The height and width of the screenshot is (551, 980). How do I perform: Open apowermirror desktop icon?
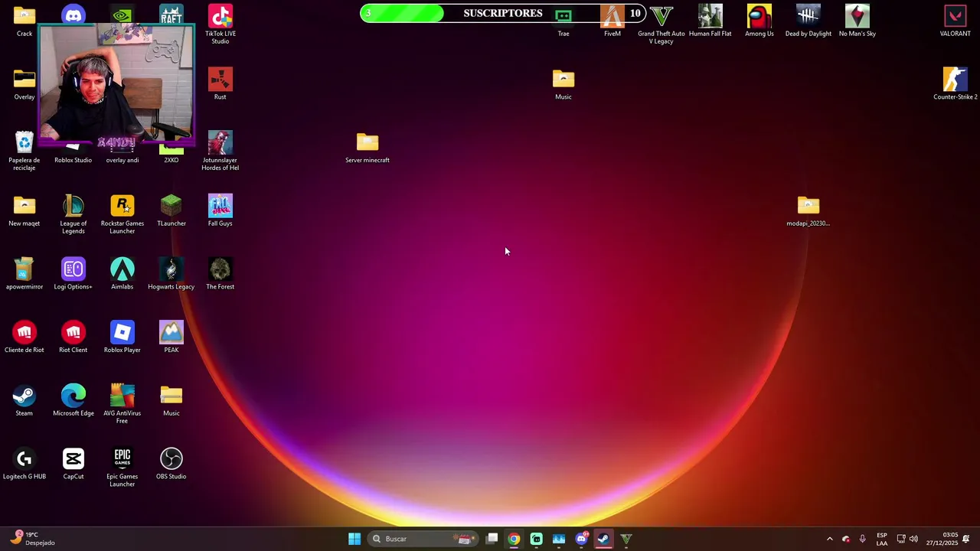point(24,274)
